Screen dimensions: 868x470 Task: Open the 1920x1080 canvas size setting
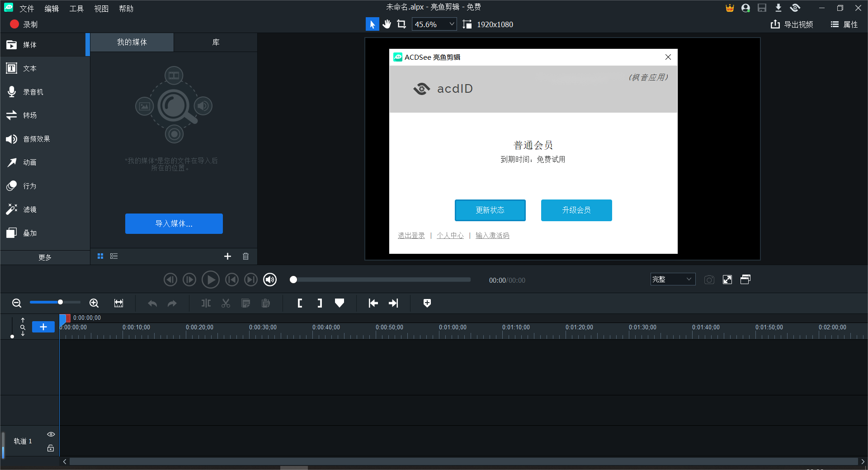488,24
